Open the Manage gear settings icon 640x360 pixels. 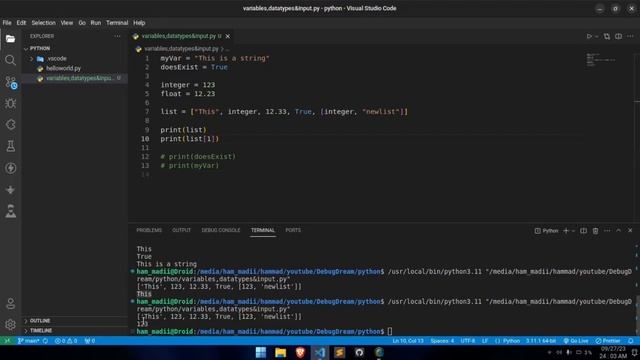pos(11,324)
